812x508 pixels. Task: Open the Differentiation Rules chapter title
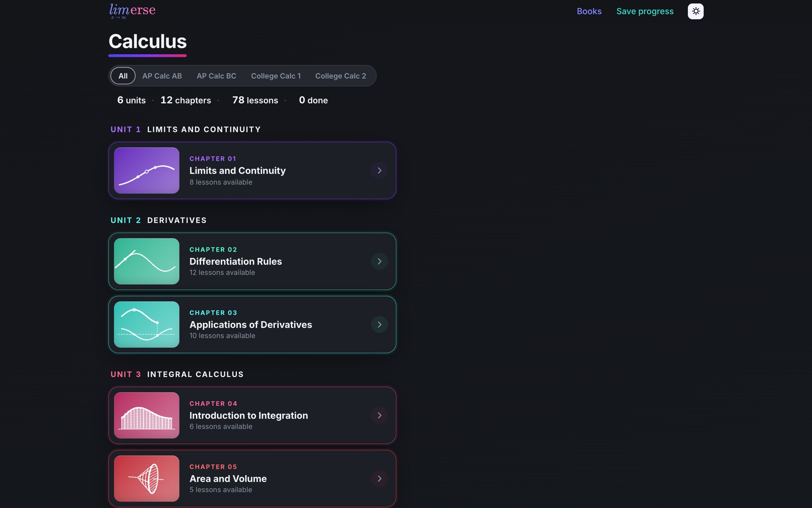(x=235, y=261)
